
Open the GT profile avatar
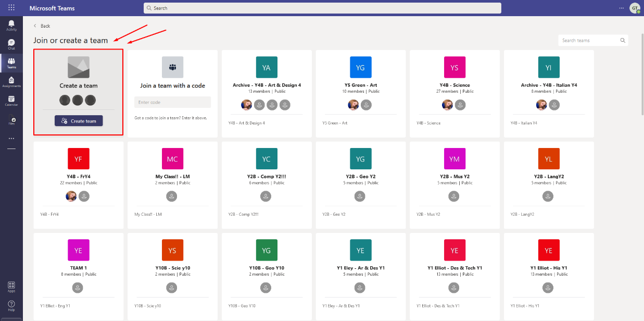coord(635,8)
